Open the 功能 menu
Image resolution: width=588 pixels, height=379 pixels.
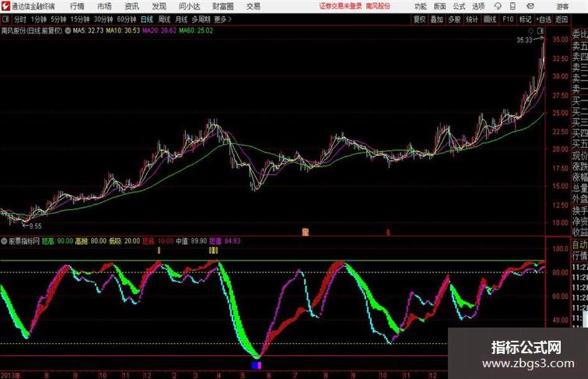(421, 6)
